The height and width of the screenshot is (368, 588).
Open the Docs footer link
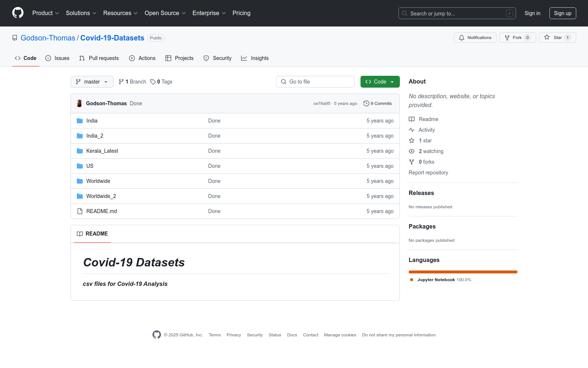pos(292,335)
